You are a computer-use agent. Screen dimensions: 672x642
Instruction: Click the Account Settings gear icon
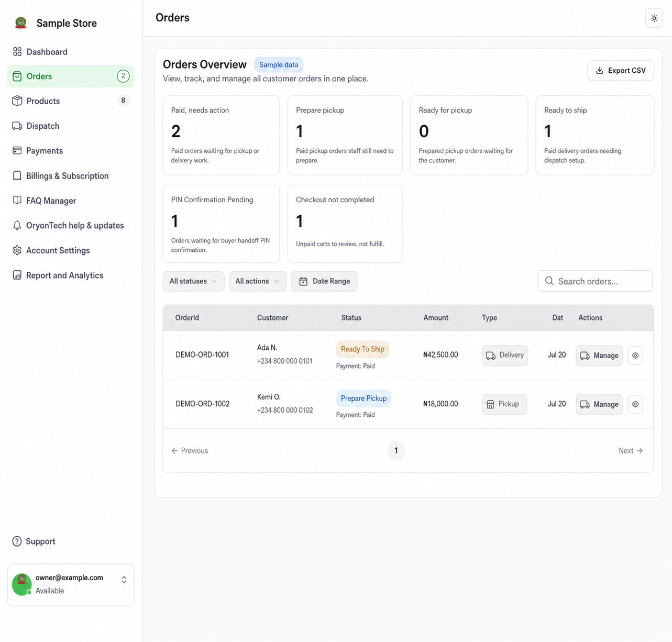(17, 250)
